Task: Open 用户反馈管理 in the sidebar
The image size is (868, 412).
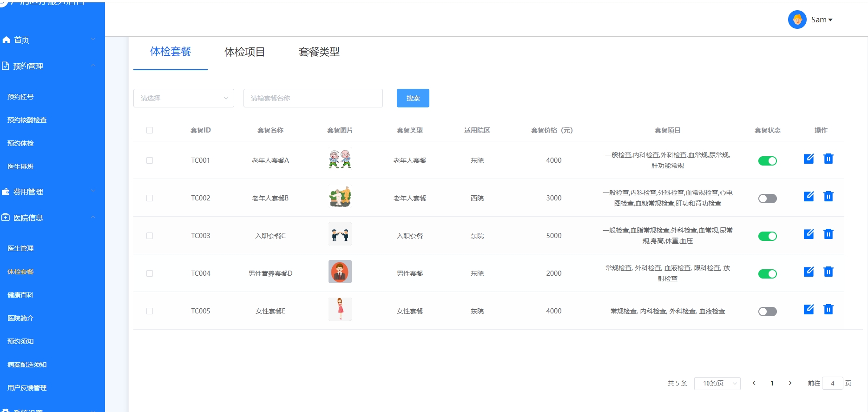Action: pyautogui.click(x=27, y=388)
